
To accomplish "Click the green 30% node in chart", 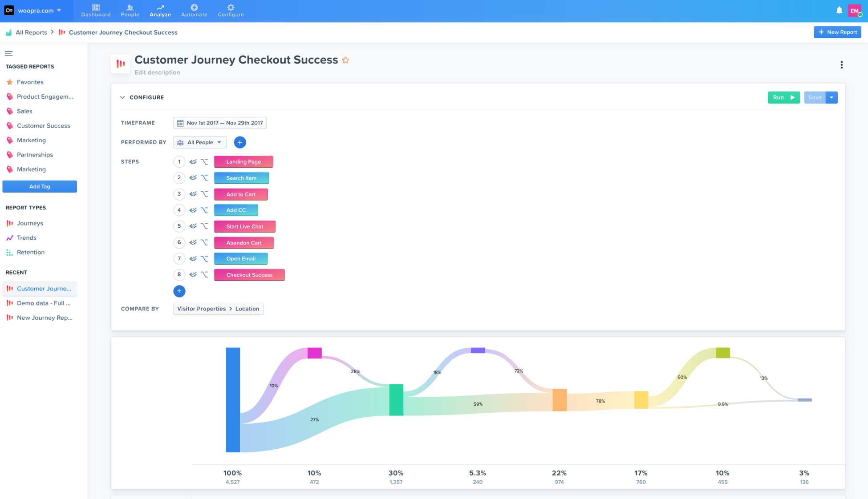I will tap(396, 400).
